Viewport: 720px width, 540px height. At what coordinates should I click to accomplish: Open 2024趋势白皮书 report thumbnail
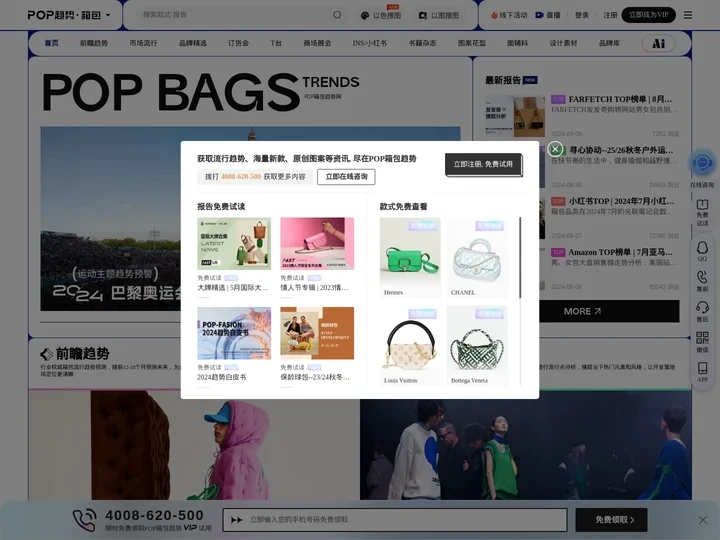(234, 333)
